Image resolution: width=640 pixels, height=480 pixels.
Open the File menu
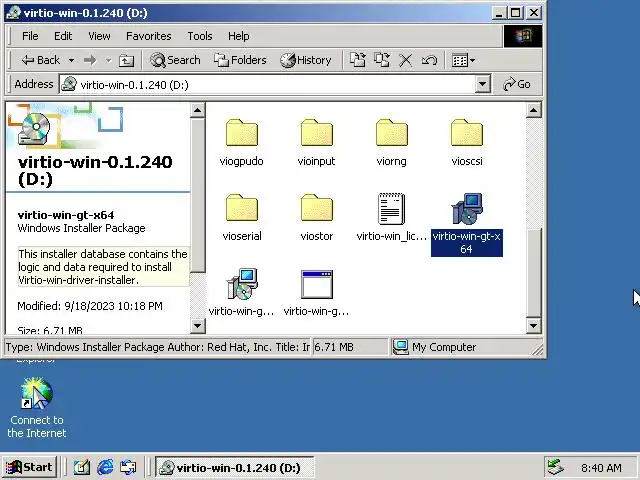click(x=30, y=36)
